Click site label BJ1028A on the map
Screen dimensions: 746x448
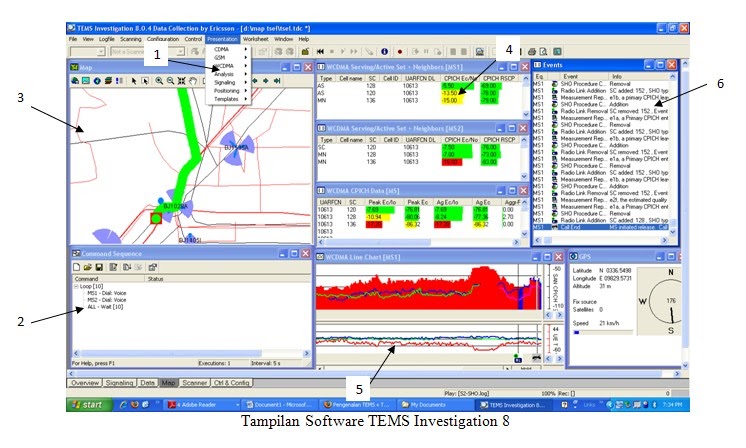pyautogui.click(x=176, y=206)
